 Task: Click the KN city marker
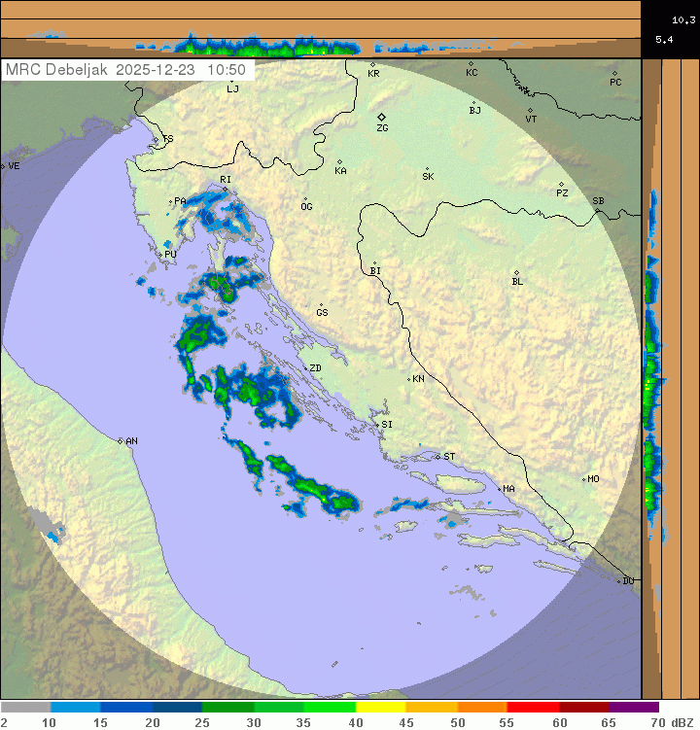[x=409, y=379]
